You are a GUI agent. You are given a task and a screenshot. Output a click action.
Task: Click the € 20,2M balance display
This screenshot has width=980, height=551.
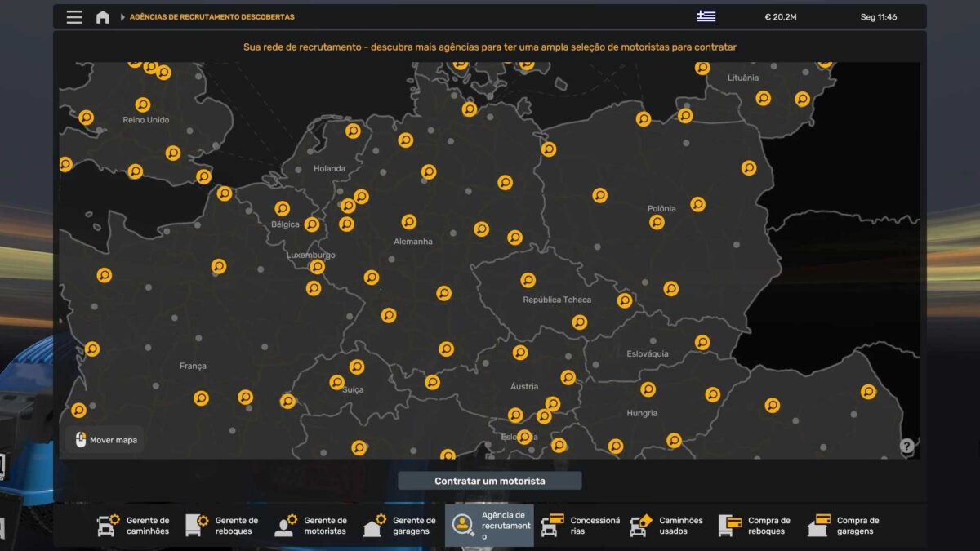tap(780, 17)
